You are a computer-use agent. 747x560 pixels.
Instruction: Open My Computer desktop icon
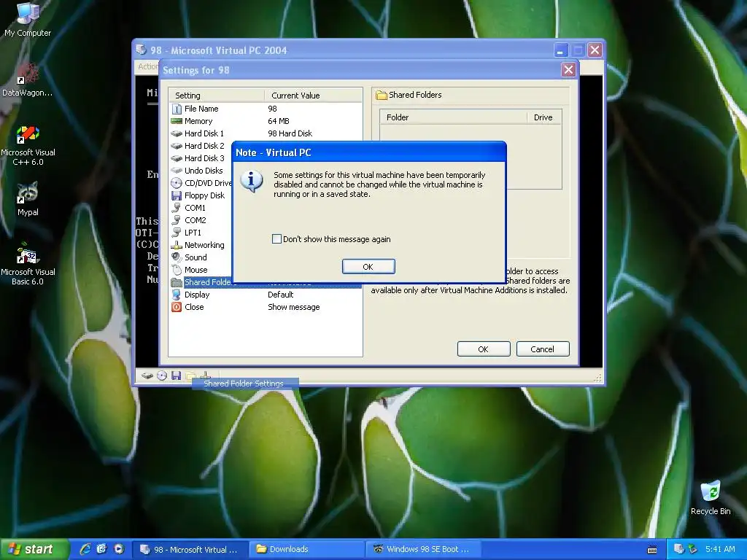(28, 20)
